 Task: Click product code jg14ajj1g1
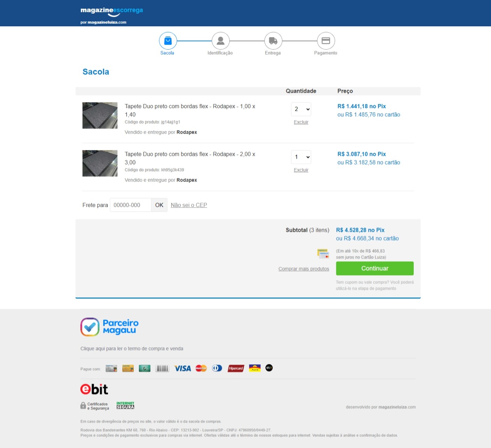tap(171, 122)
